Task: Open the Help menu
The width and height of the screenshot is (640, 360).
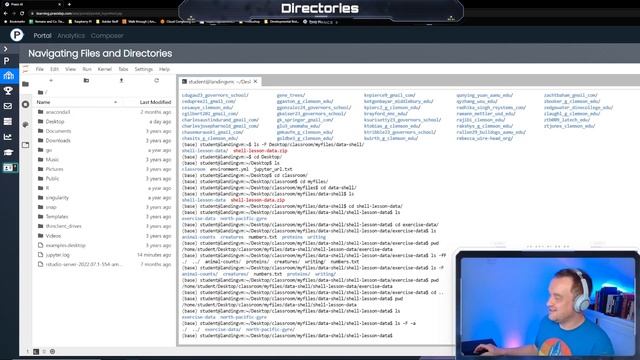Action: point(164,69)
